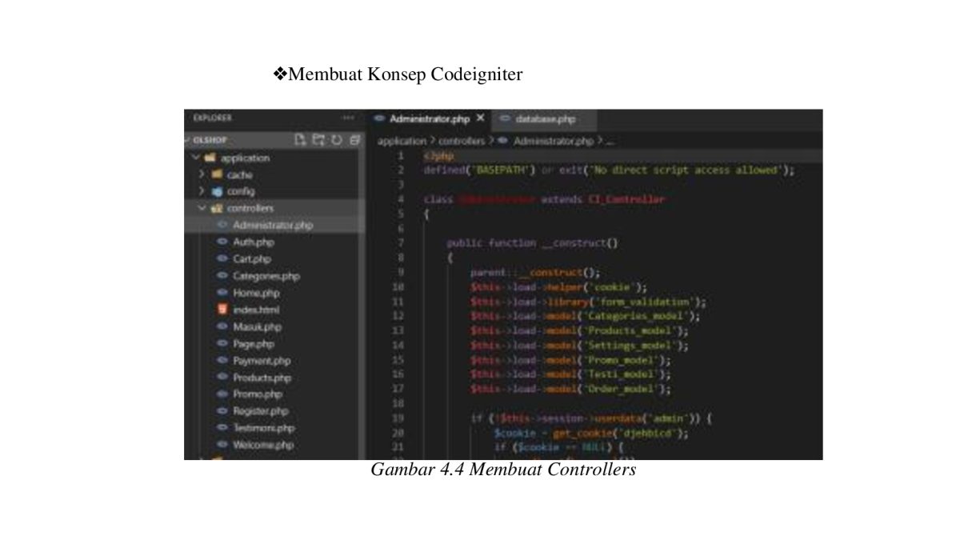The image size is (960, 560).
Task: Click the PHP icon next to Auth.php
Action: [223, 242]
